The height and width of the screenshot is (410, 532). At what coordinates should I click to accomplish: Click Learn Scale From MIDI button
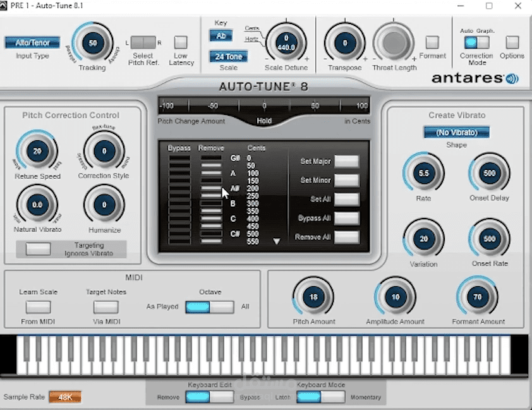click(x=38, y=307)
